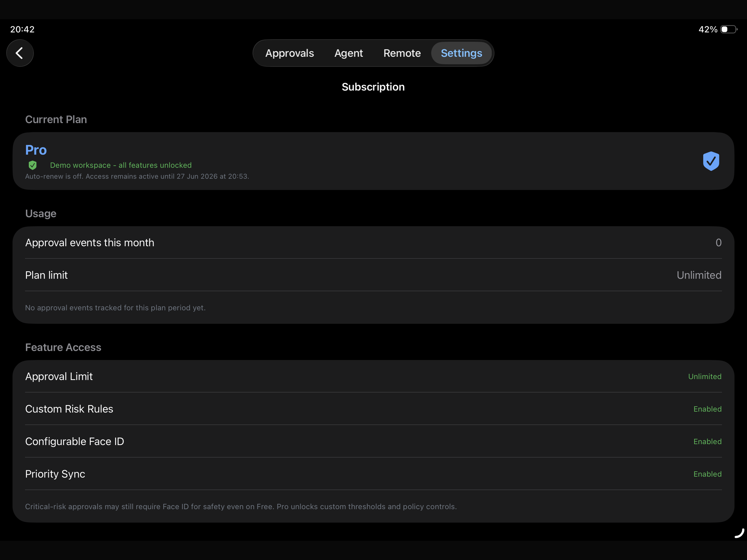Click the Critical-risk approvals footnote
Image resolution: width=747 pixels, height=560 pixels.
point(241,506)
